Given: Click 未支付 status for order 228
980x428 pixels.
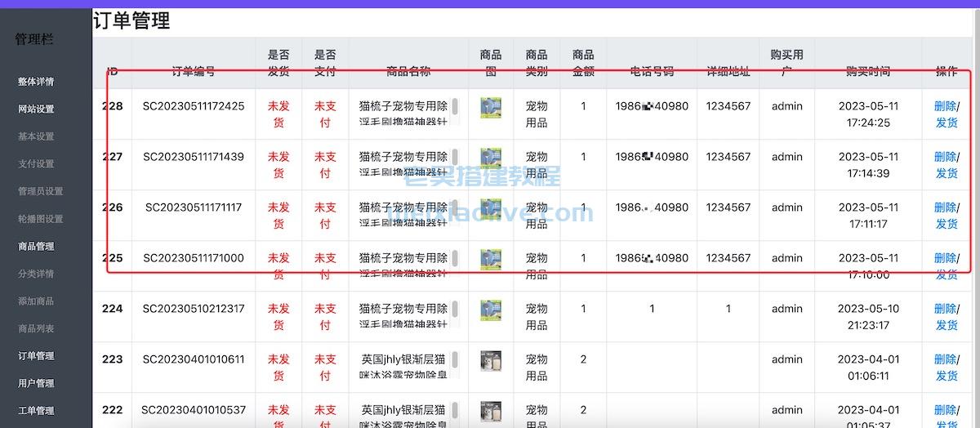Looking at the screenshot, I should [325, 115].
